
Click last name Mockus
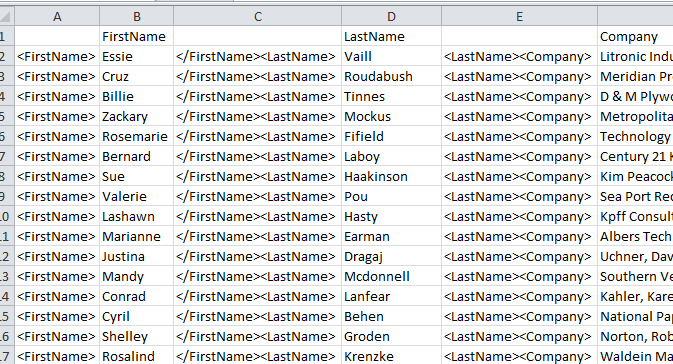pyautogui.click(x=391, y=116)
